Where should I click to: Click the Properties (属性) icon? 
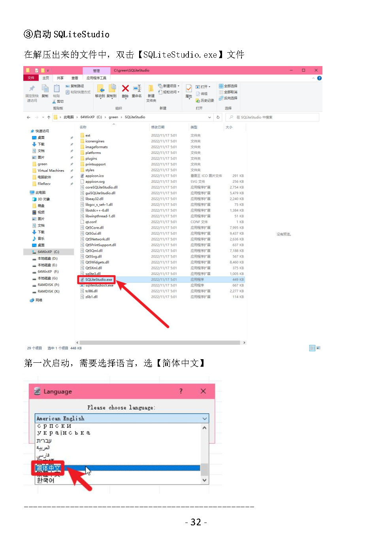pos(189,89)
